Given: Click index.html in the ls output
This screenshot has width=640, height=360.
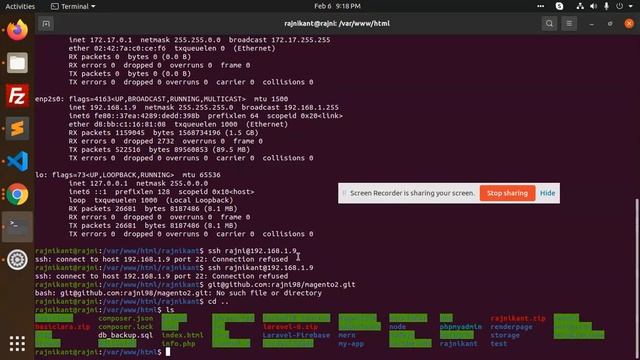Looking at the screenshot, I should [x=182, y=335].
